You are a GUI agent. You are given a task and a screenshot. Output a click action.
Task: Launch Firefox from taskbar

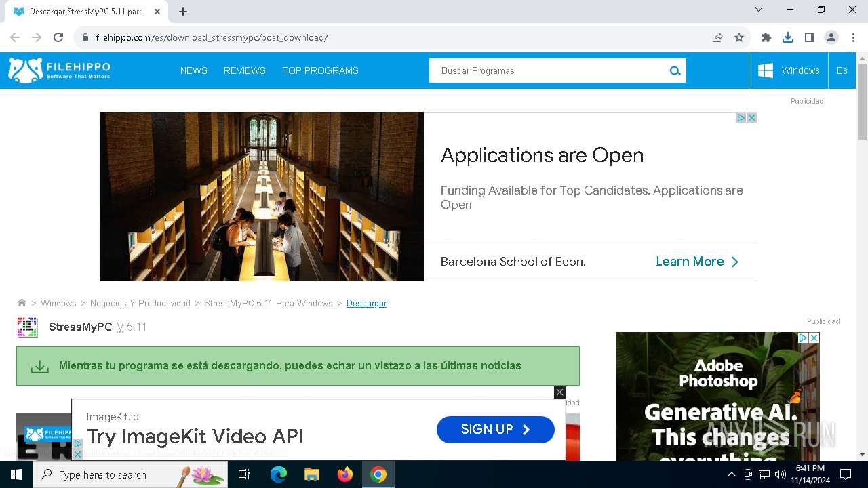pyautogui.click(x=345, y=474)
